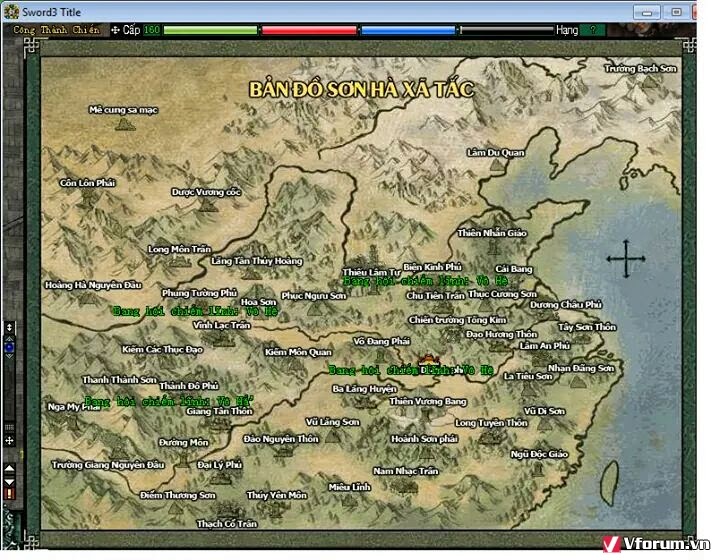Select Thiếu Lâm Tự location
720x560 pixels.
point(371,272)
